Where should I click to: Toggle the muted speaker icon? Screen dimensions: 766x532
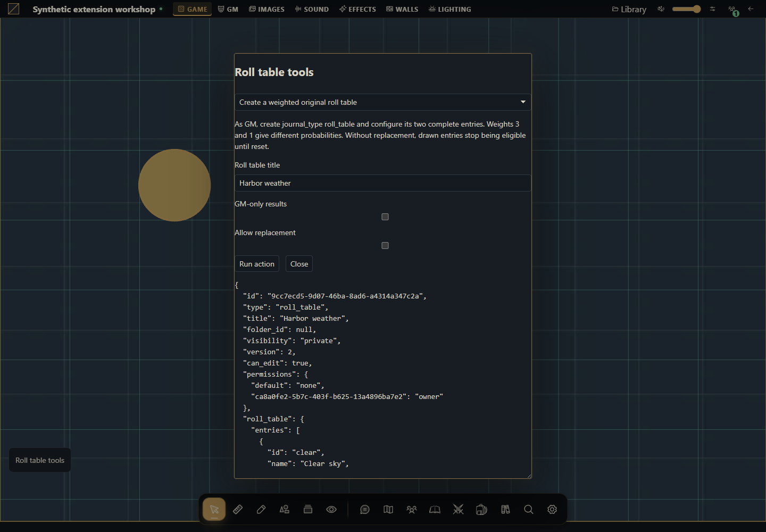[661, 9]
